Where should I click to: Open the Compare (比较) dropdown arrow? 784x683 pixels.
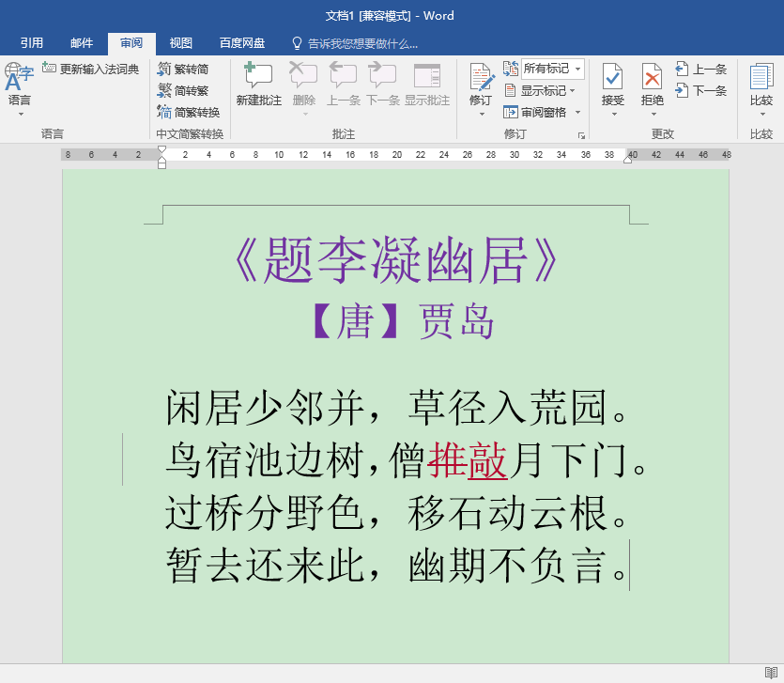coord(763,115)
